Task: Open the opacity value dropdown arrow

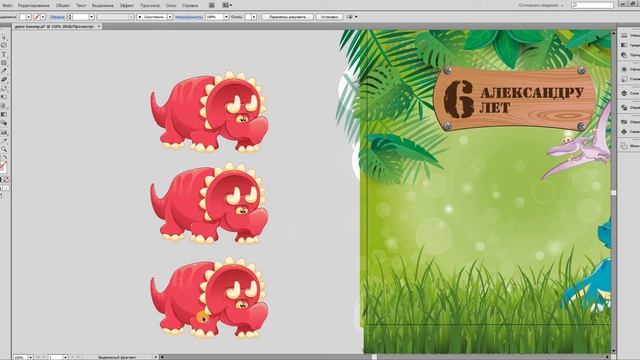Action: click(x=226, y=17)
